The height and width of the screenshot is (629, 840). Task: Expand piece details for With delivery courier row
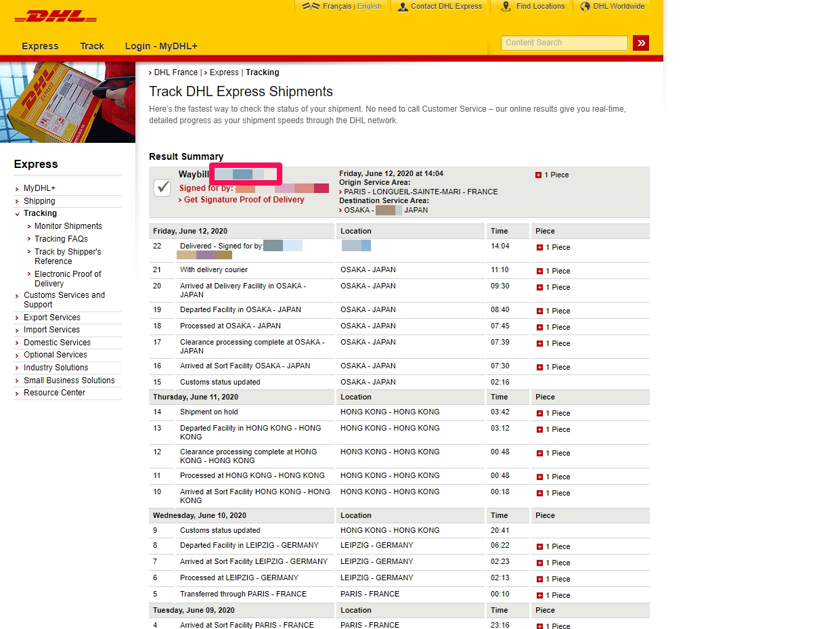[539, 272]
